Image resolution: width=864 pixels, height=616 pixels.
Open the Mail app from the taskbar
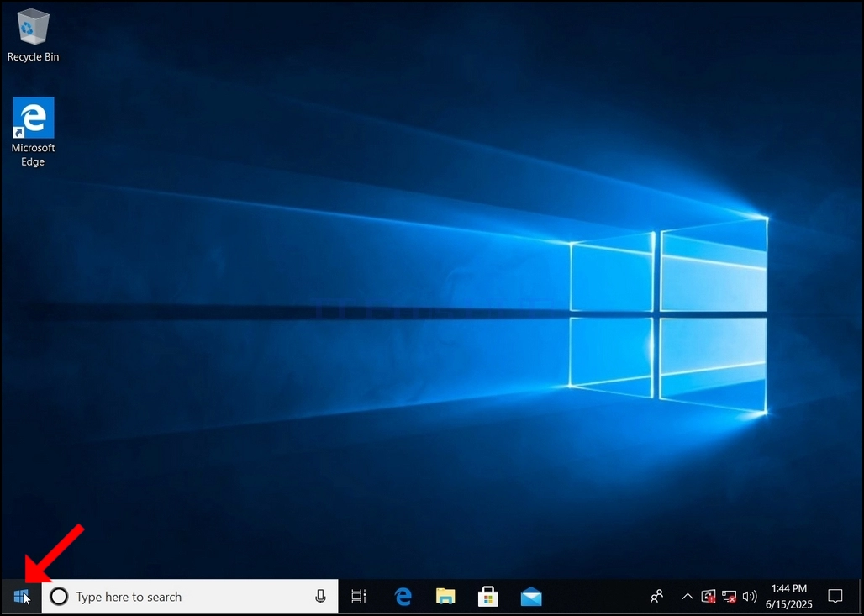pyautogui.click(x=531, y=597)
